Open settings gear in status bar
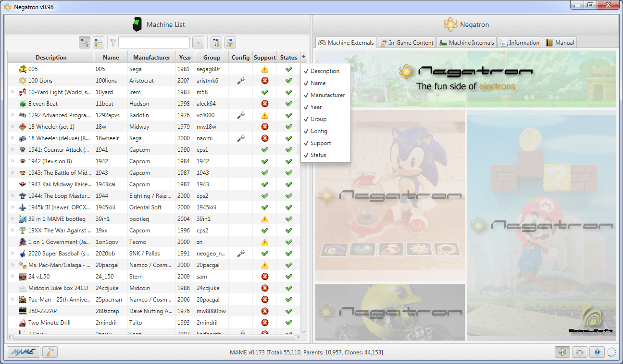The image size is (623, 364). 579,352
